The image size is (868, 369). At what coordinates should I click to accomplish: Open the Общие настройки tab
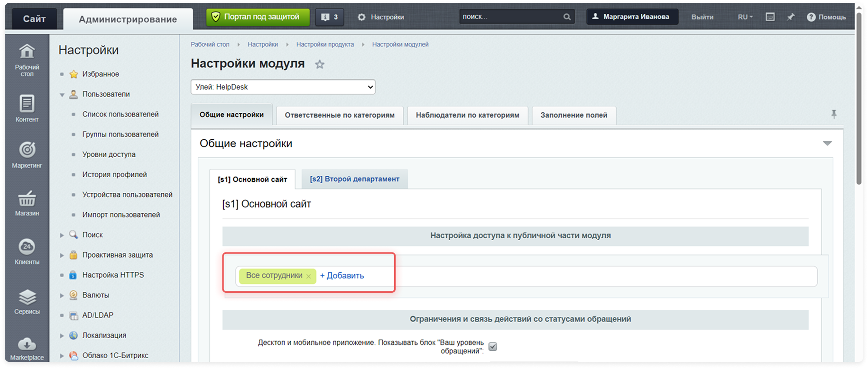click(x=231, y=115)
